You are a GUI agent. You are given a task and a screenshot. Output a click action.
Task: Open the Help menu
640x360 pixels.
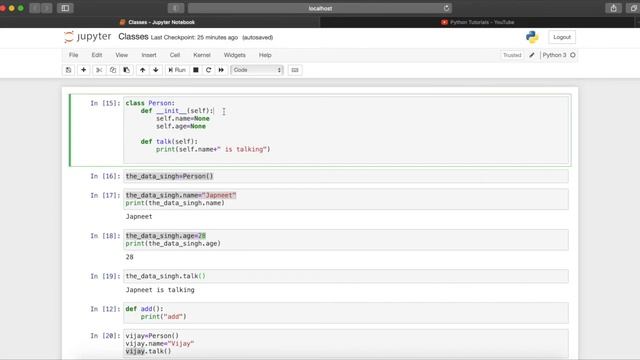click(x=265, y=55)
